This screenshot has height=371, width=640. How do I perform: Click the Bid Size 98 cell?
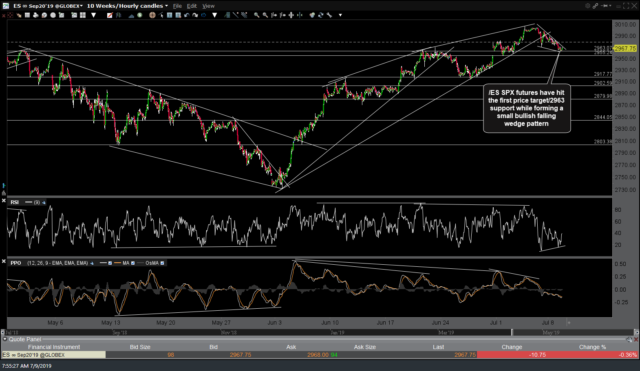click(171, 355)
